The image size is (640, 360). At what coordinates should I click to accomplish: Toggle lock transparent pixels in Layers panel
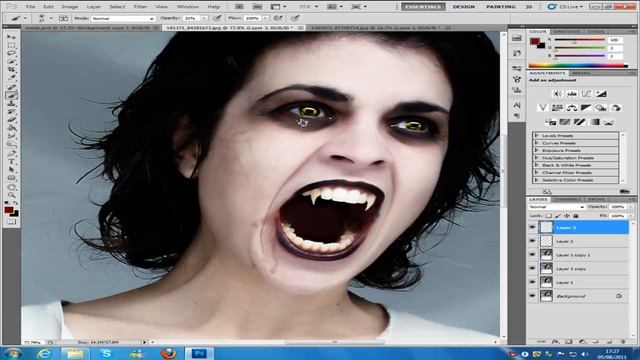point(549,216)
